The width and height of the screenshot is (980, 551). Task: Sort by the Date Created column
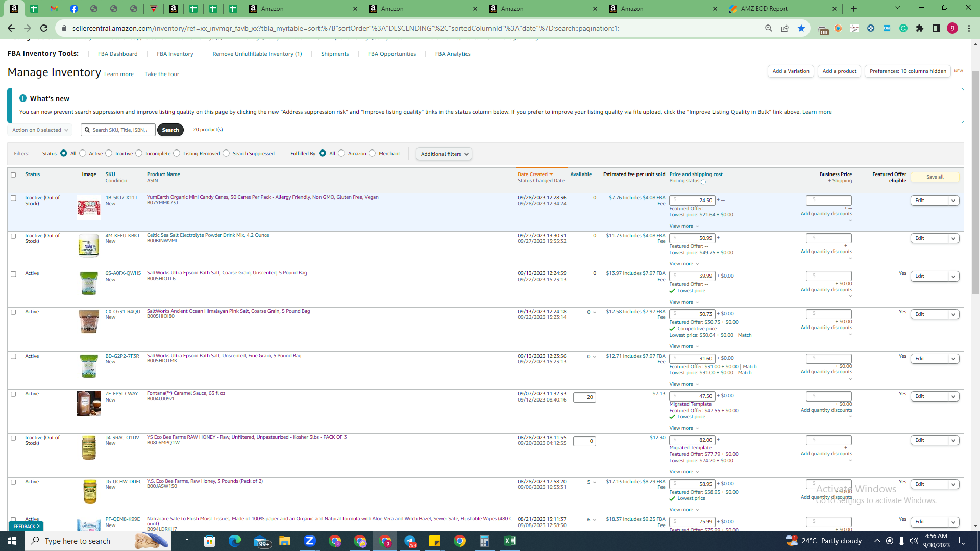click(535, 174)
